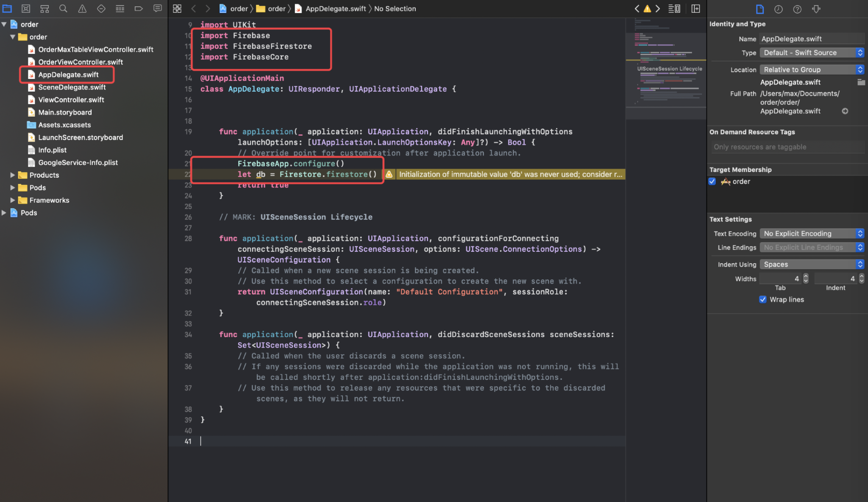Open the Breakpoint navigator
868x502 pixels.
point(139,8)
